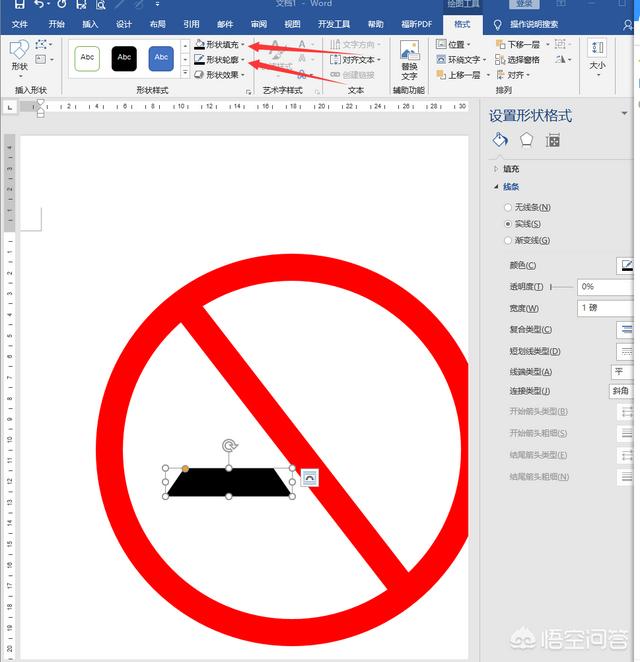Apply the black filled Abc shape style
The image size is (640, 662).
pyautogui.click(x=124, y=58)
